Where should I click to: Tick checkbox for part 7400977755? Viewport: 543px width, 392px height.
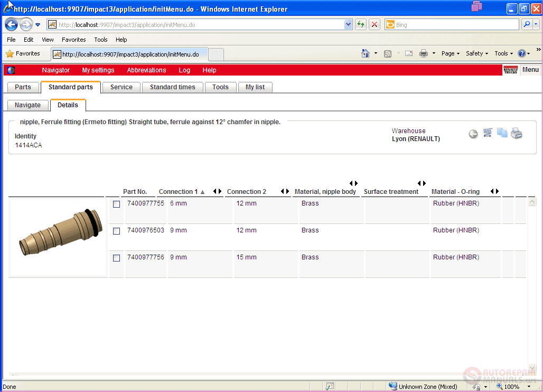(x=116, y=204)
